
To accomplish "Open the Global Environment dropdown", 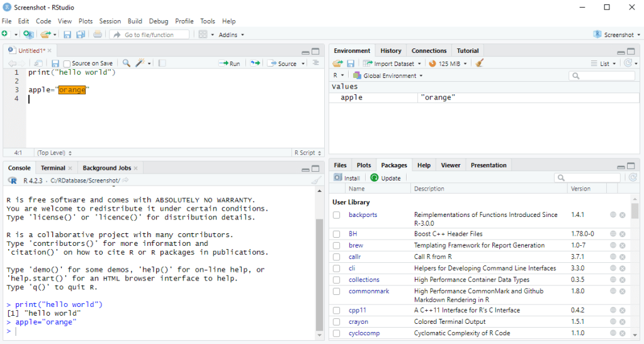I will point(388,76).
